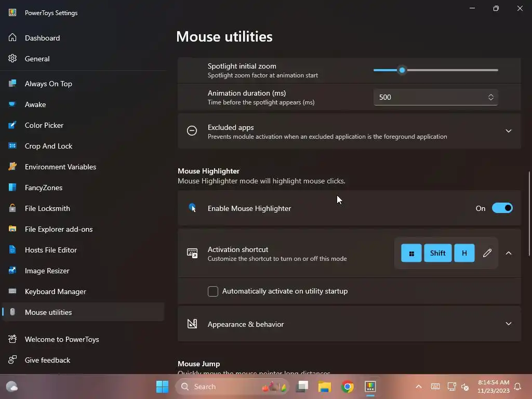
Task: Click the Excluded apps minus-circle icon
Action: point(192,130)
